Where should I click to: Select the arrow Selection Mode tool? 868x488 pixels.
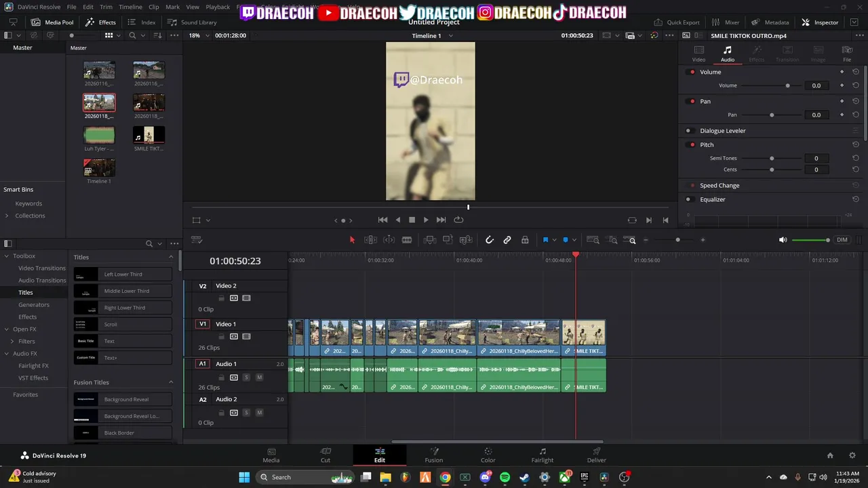point(352,240)
